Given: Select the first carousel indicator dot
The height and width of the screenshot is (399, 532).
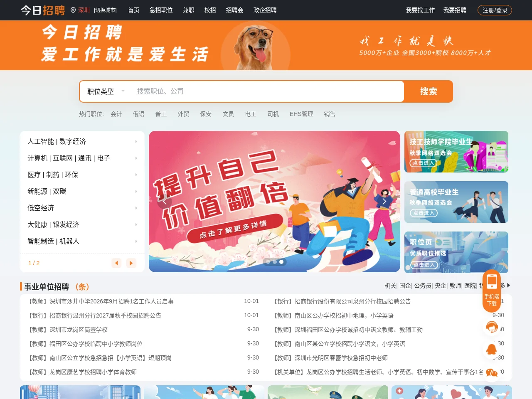Looking at the screenshot, I should pos(268,262).
